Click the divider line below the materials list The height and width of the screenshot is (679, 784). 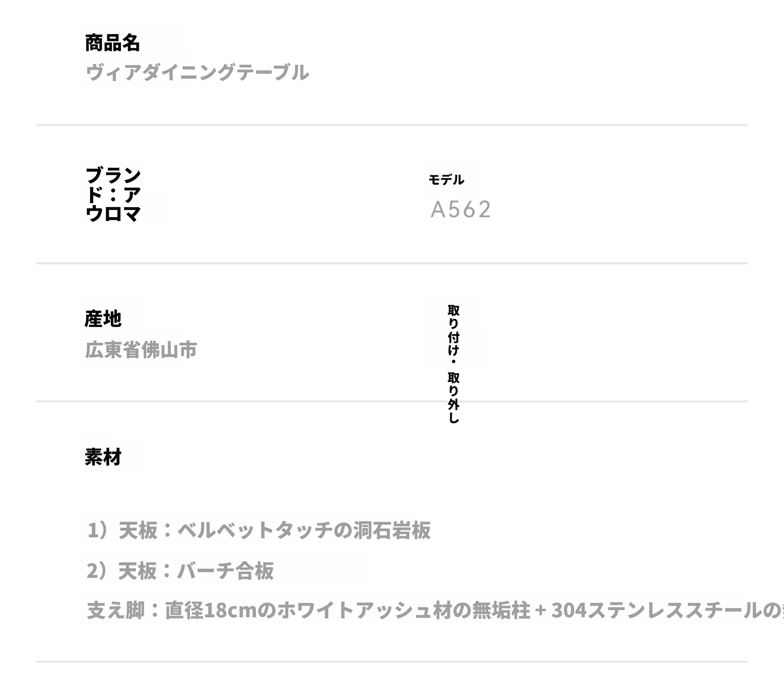pyautogui.click(x=391, y=661)
